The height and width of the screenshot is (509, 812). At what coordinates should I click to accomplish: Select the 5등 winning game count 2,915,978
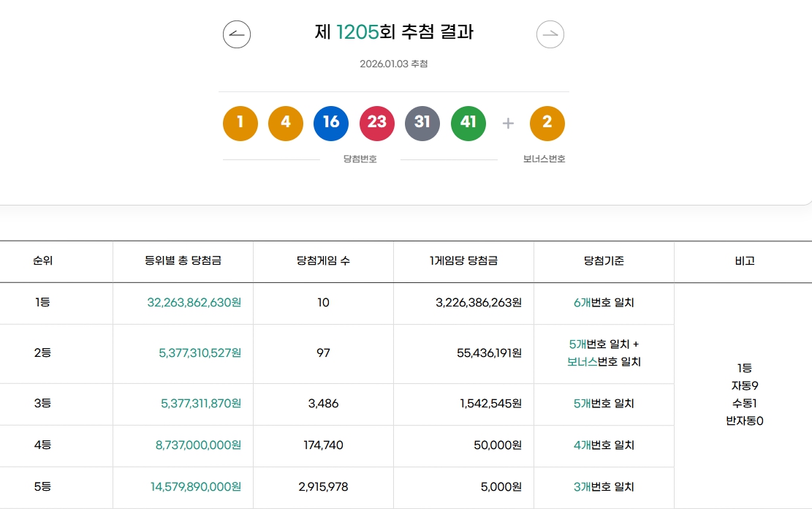(323, 487)
